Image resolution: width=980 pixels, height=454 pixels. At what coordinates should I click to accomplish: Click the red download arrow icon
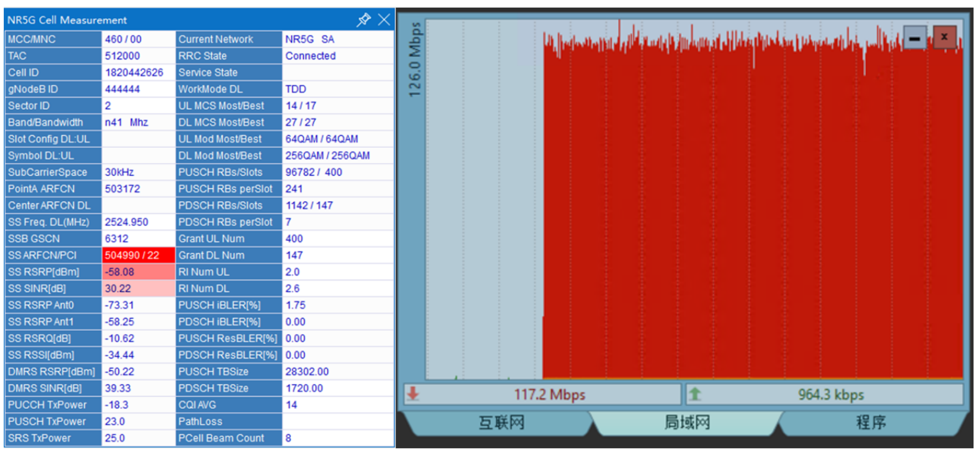413,394
